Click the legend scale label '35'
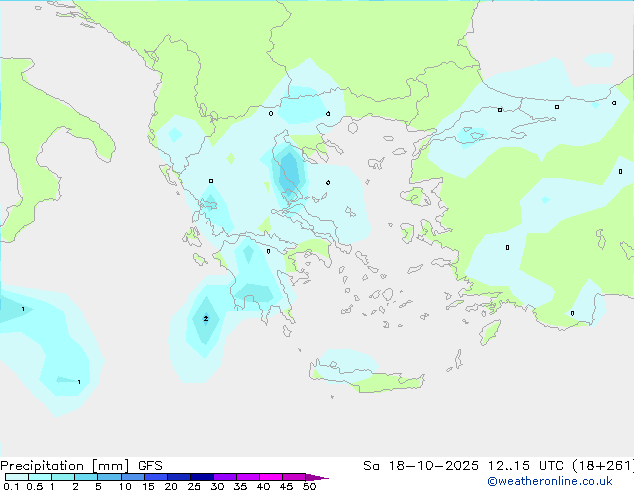634x490 pixels. 240,486
